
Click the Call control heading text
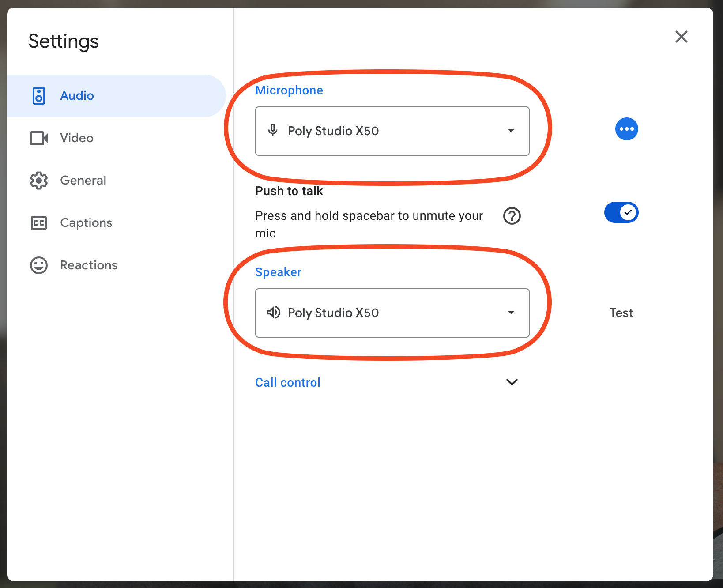[x=288, y=382]
